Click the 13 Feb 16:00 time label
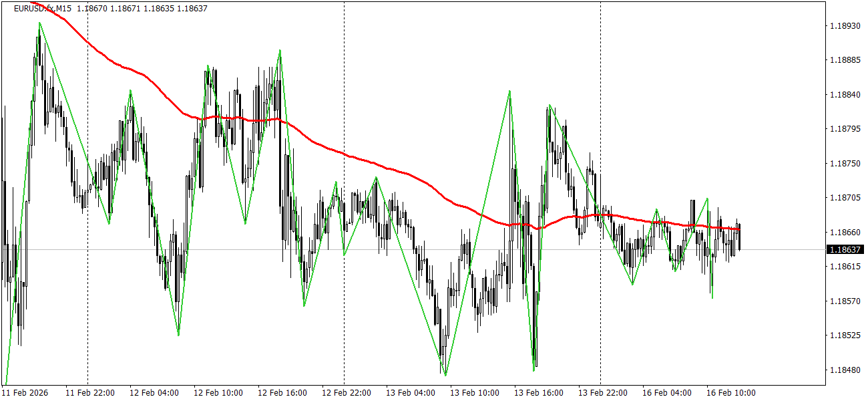The image size is (868, 401). pos(539,393)
